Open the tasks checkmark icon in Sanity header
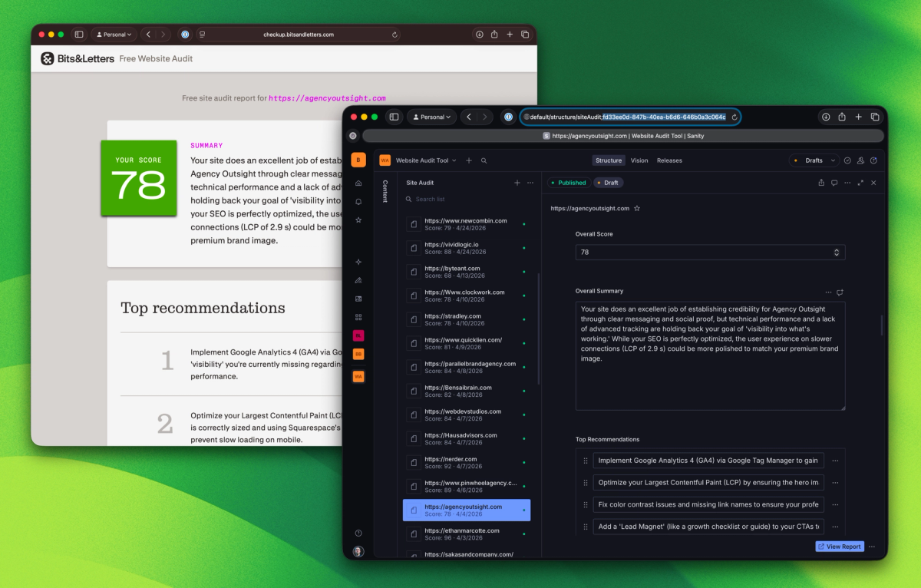 point(847,160)
